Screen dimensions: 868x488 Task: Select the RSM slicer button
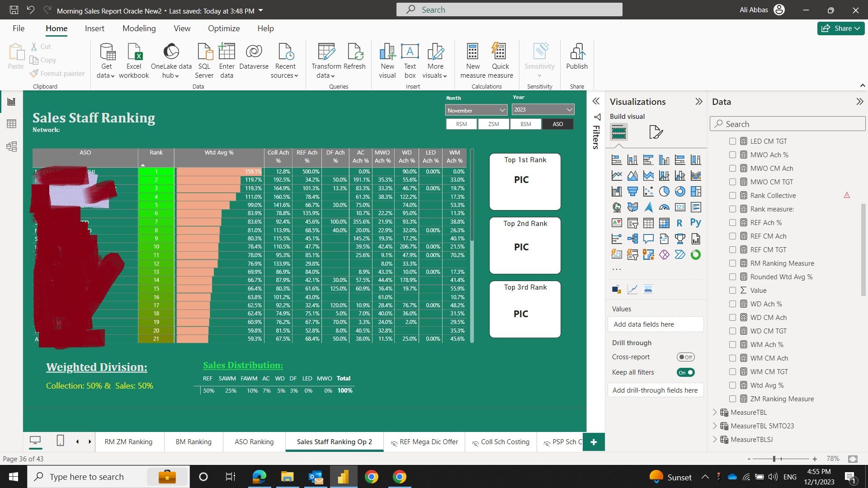(x=461, y=124)
